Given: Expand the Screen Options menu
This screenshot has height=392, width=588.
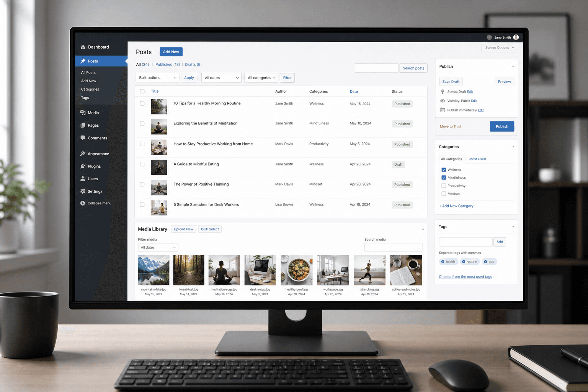Looking at the screenshot, I should [499, 48].
